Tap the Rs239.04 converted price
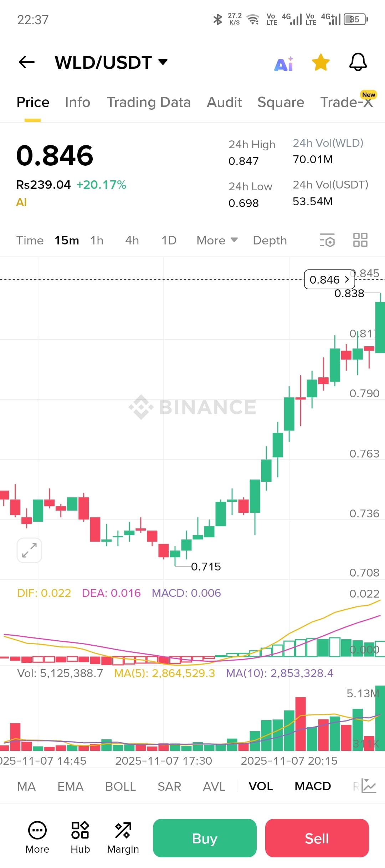The width and height of the screenshot is (385, 868). click(43, 185)
